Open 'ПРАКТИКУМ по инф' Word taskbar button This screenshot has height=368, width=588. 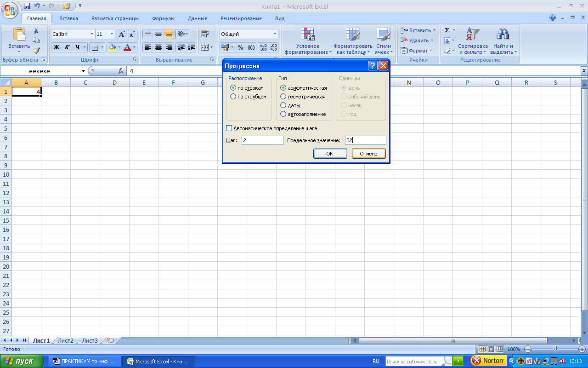pyautogui.click(x=85, y=362)
